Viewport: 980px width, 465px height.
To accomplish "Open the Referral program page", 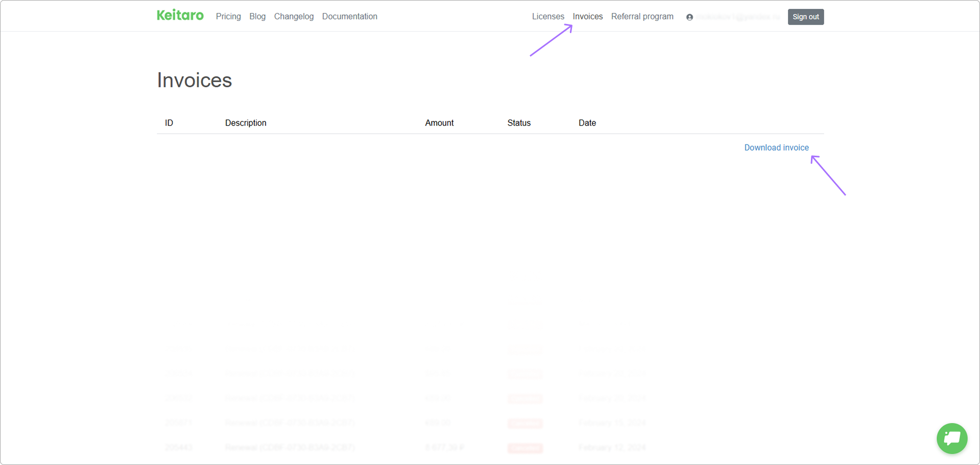I will tap(642, 16).
